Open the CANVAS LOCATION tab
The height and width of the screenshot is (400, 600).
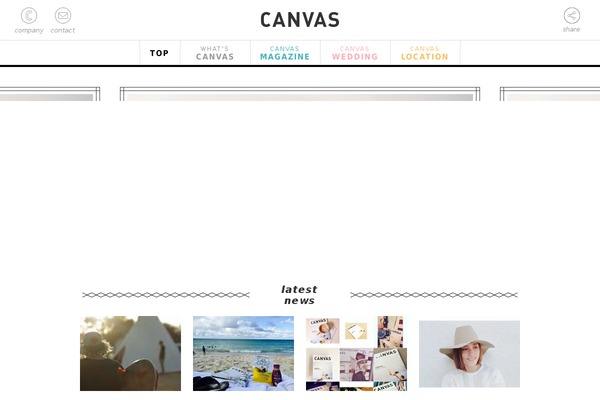(425, 53)
